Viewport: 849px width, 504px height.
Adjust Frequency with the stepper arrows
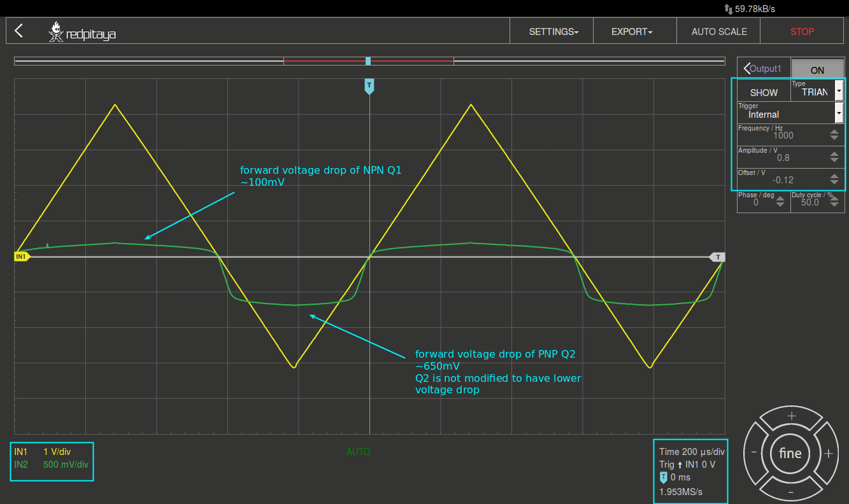pyautogui.click(x=834, y=135)
